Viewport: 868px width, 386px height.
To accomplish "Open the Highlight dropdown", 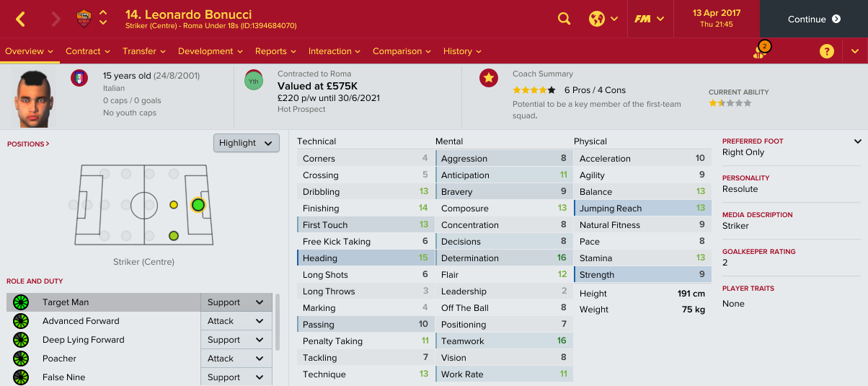I will point(247,143).
